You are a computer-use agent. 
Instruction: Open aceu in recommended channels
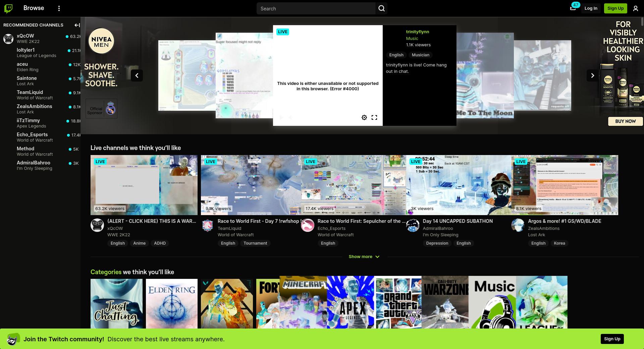[x=40, y=67]
